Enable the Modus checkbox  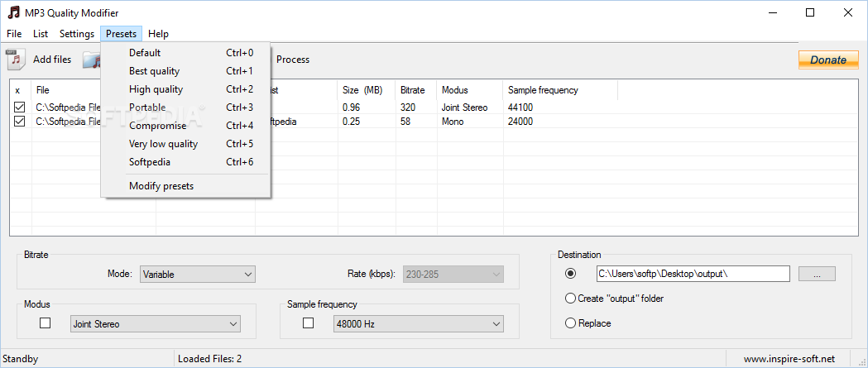coord(46,323)
